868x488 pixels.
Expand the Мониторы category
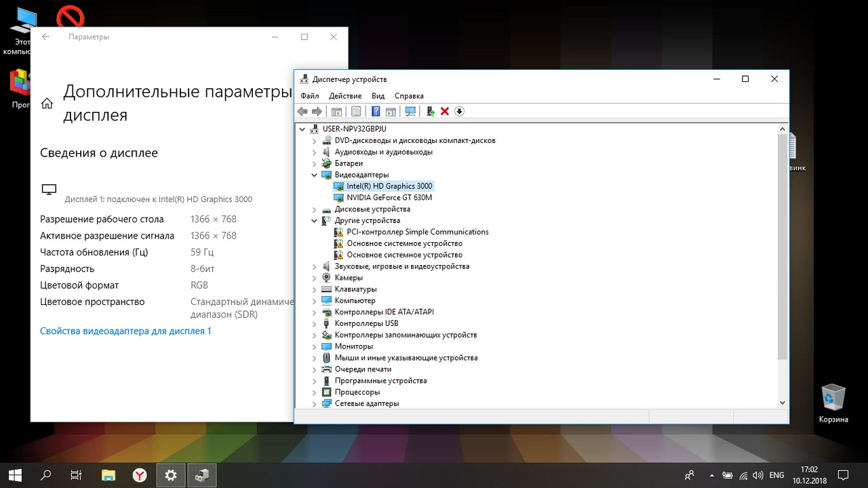314,346
